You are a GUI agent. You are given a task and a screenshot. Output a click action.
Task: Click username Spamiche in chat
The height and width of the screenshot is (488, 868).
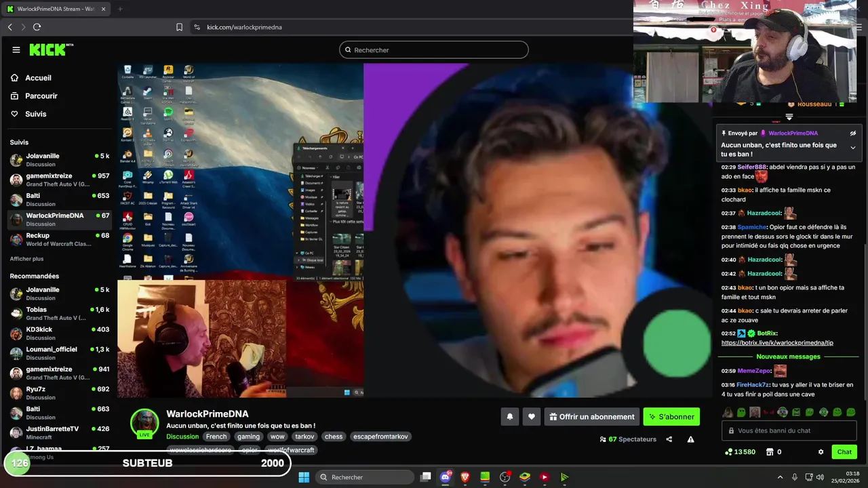[x=752, y=227]
